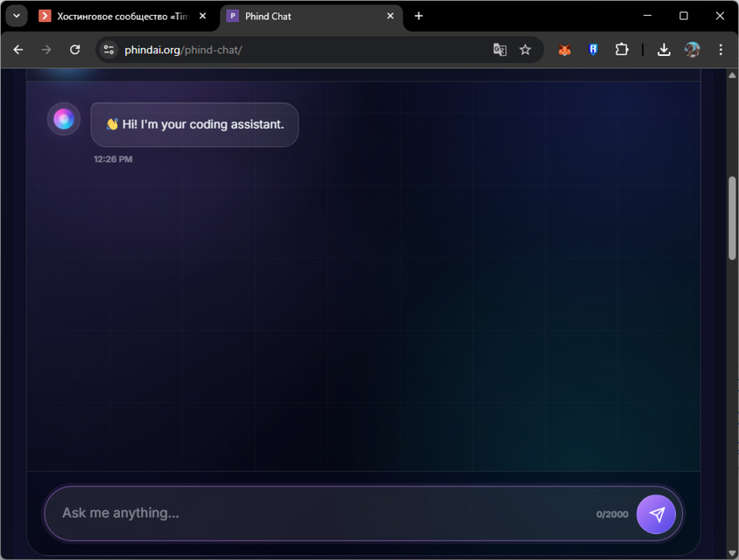Open the MetaMask fox extension
The height and width of the screenshot is (560, 739).
[x=564, y=50]
